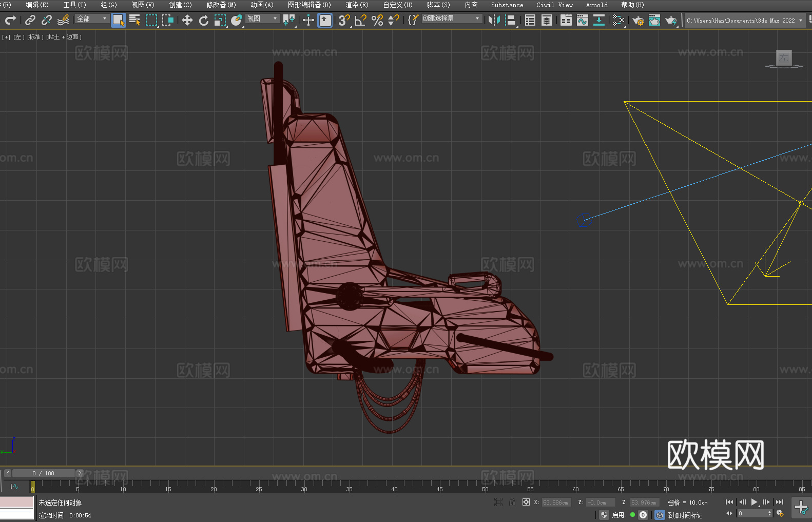The width and height of the screenshot is (812, 522).
Task: Toggle Percent Snap
Action: click(x=377, y=20)
